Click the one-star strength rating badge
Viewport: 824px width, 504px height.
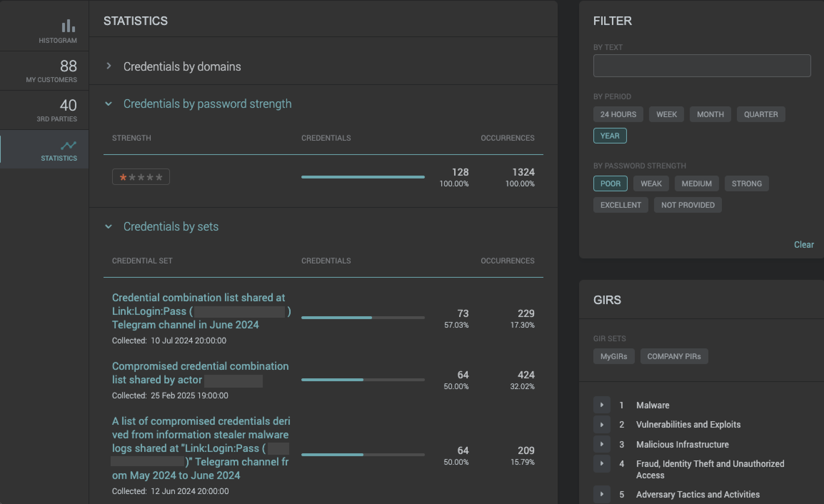(141, 177)
